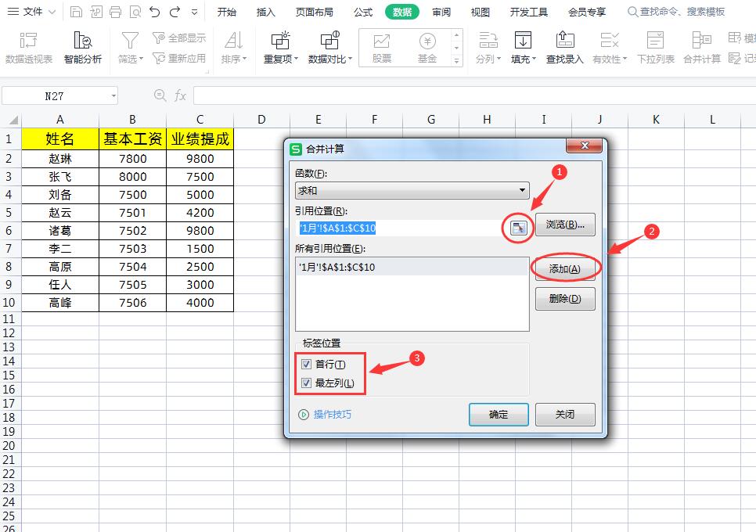Select cell A1 containing 姓名
This screenshot has height=532, width=756.
pyautogui.click(x=59, y=138)
